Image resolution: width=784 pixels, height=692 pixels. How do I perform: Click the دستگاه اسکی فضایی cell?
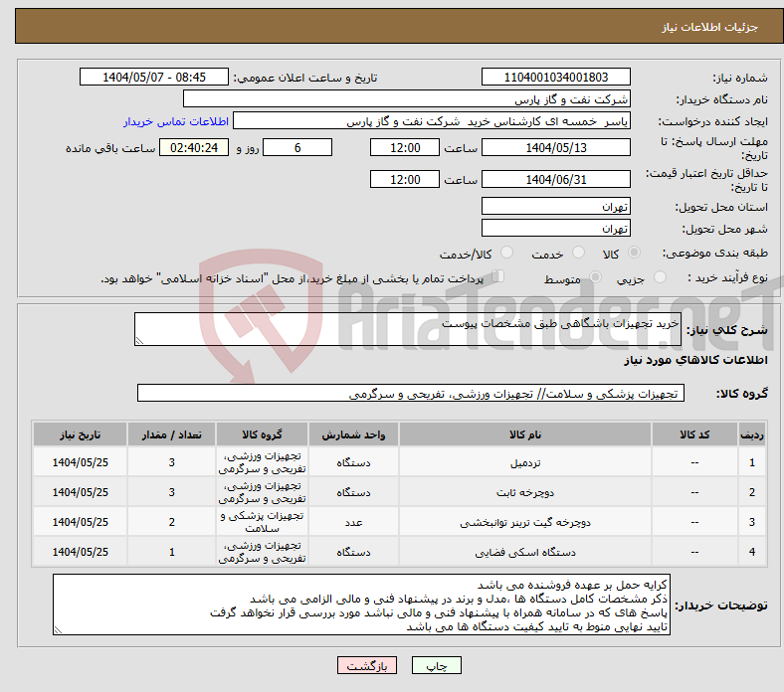525,552
